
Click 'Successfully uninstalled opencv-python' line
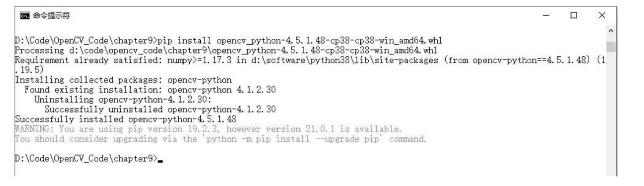[x=160, y=109]
